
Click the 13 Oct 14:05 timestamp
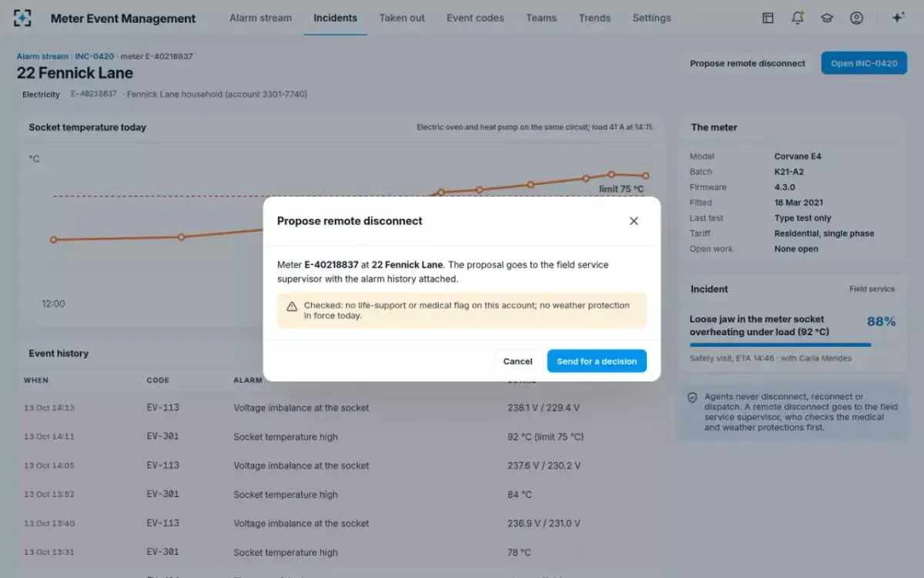pos(49,465)
